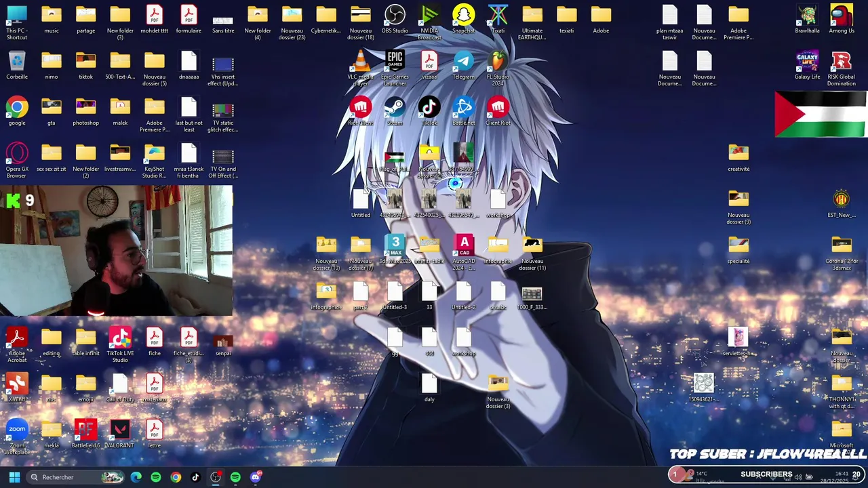Select Battlefield 6 shortcut
The image size is (868, 488).
[x=85, y=434]
